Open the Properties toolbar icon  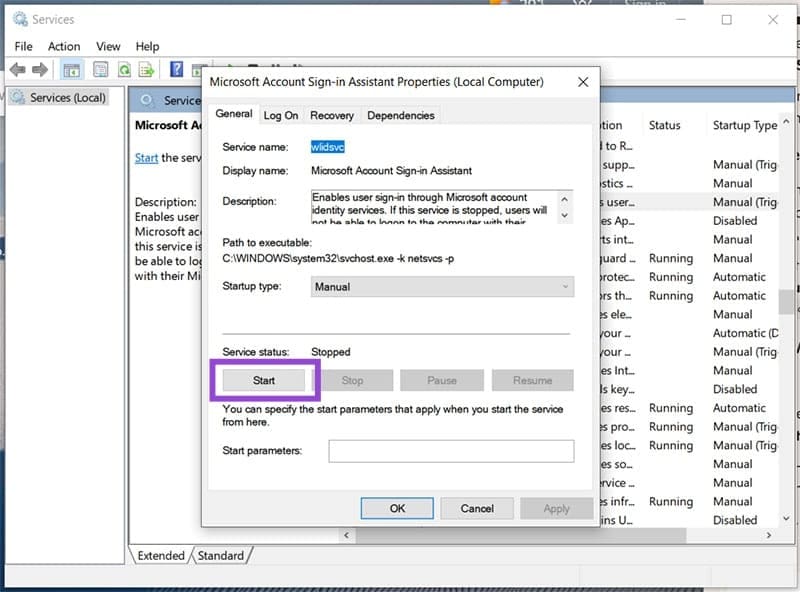pyautogui.click(x=99, y=69)
